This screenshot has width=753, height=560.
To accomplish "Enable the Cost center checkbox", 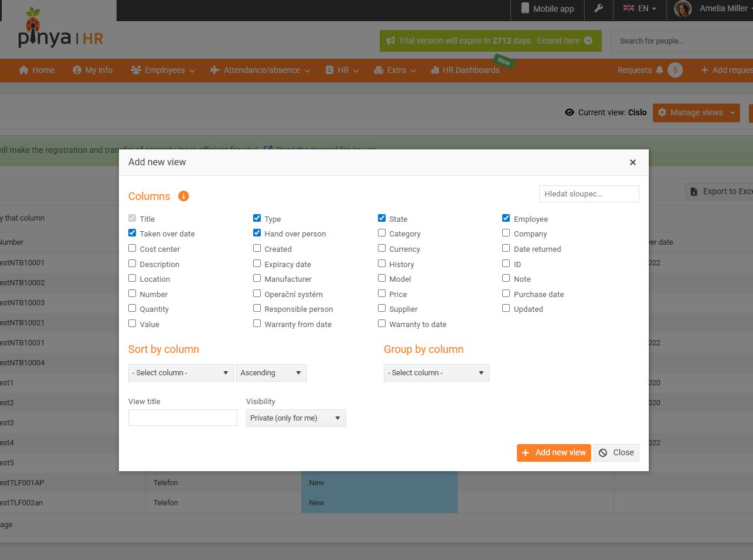I will tap(132, 248).
